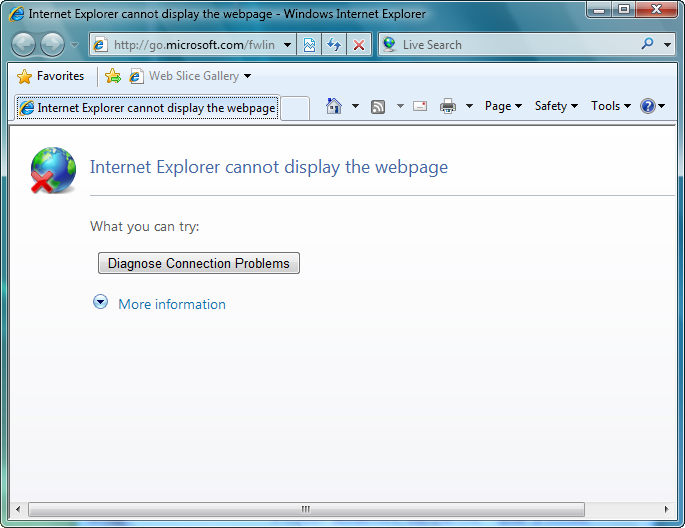
Task: Click the scroll left arrow
Action: 18,509
